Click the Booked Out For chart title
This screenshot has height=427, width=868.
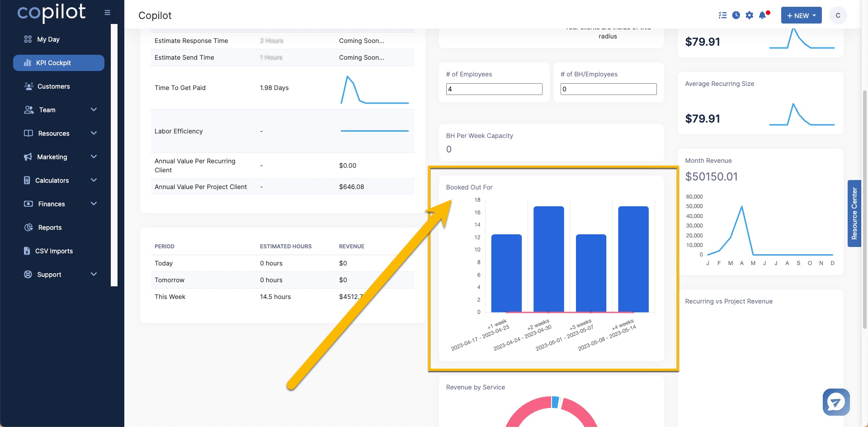[x=469, y=187]
